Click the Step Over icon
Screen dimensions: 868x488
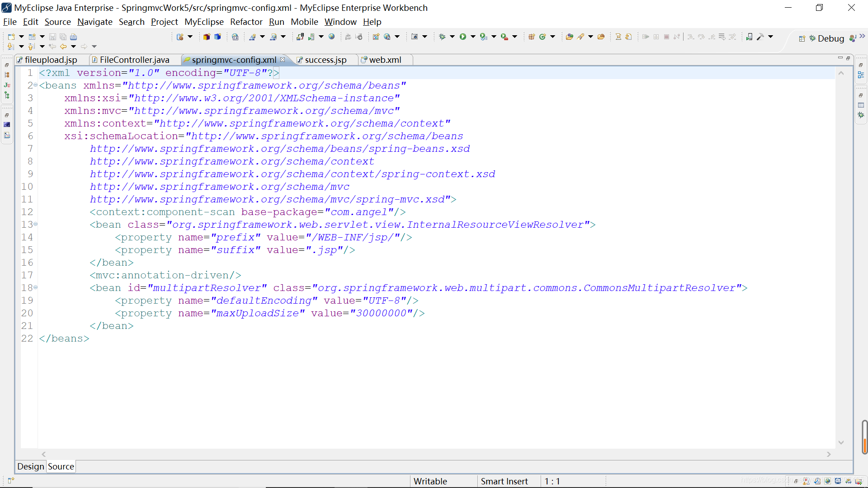coord(701,37)
